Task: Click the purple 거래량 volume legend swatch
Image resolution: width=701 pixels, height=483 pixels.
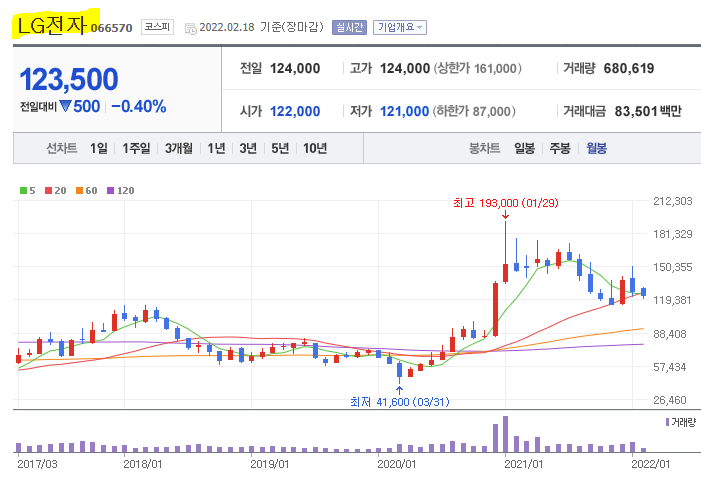Action: [667, 422]
